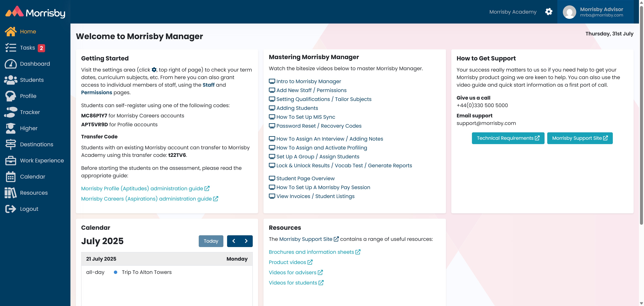Click the monitor icon beside Intro to Morrisby Manager
Screen dimensions: 644x306
pyautogui.click(x=272, y=81)
